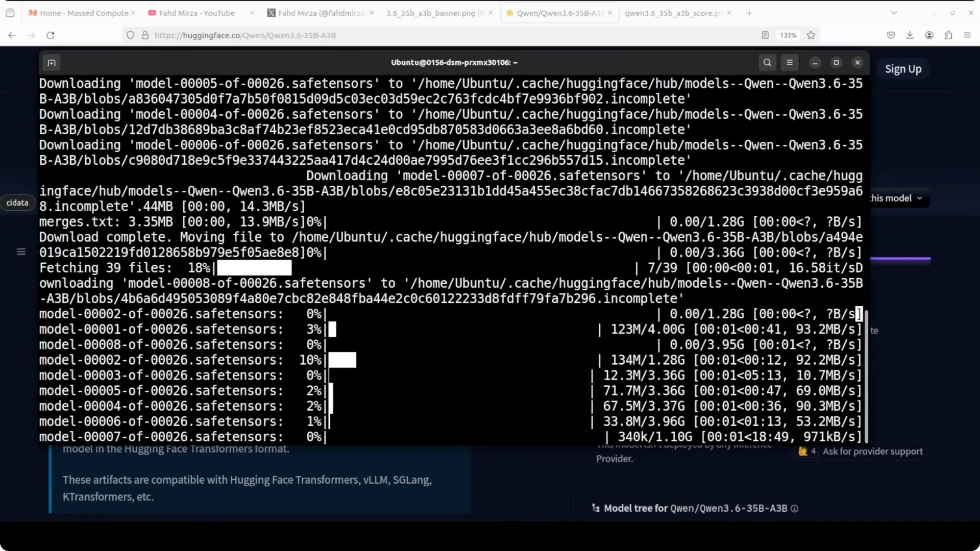Toggle reader view icon

(765, 35)
